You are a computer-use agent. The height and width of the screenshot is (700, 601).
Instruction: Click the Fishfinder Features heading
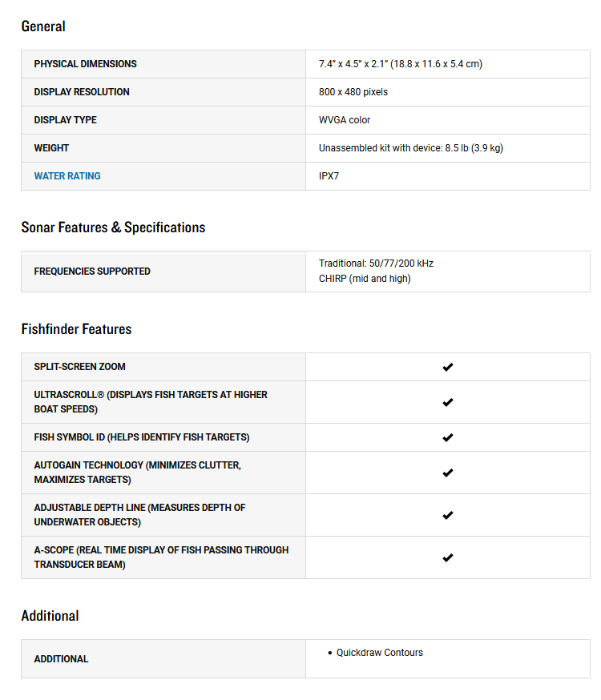76,329
